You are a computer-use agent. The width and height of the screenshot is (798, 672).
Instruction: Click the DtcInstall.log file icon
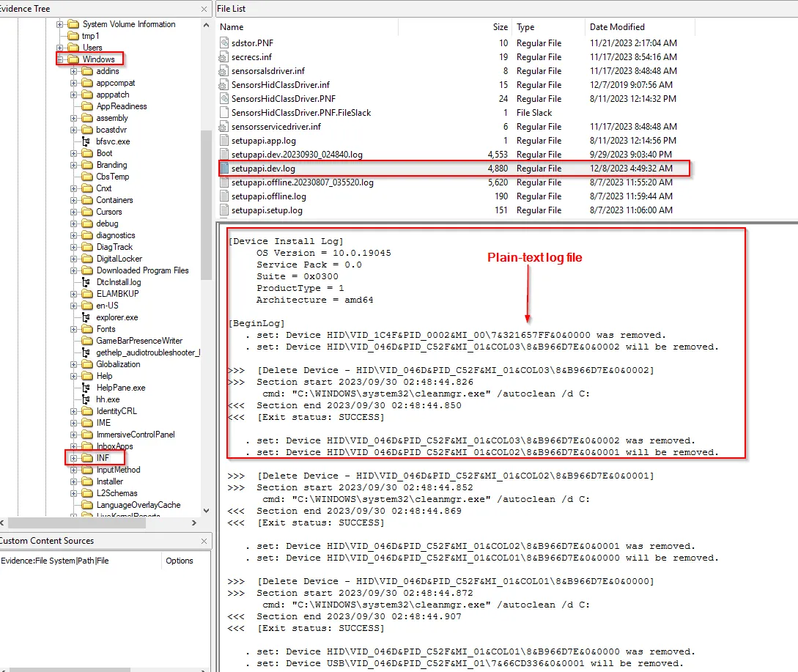(x=86, y=282)
